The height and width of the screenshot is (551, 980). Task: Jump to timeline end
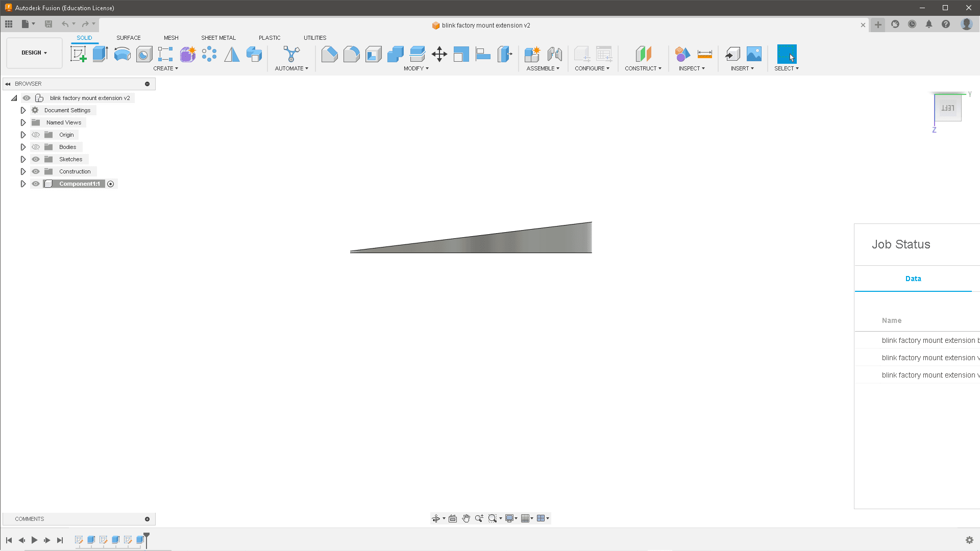tap(60, 540)
